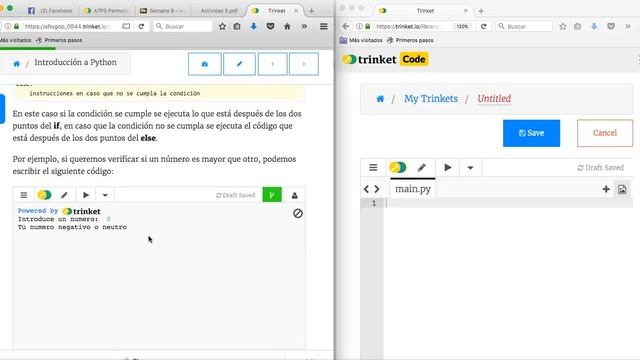
Task: Click the left browser Buscar search field
Action: point(183,27)
